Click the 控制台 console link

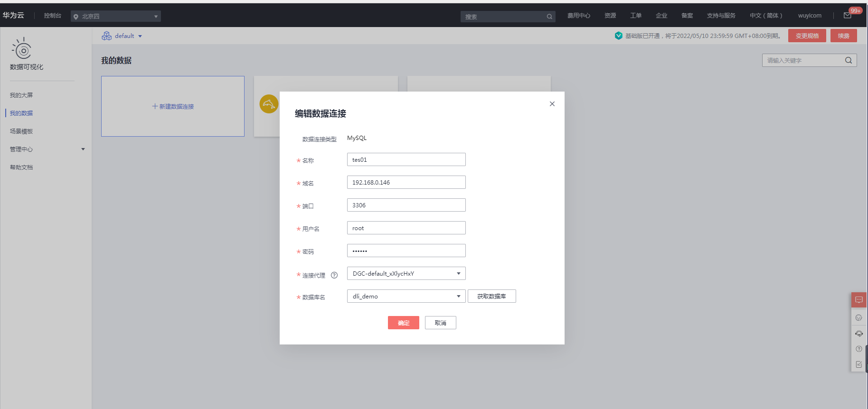(x=53, y=16)
